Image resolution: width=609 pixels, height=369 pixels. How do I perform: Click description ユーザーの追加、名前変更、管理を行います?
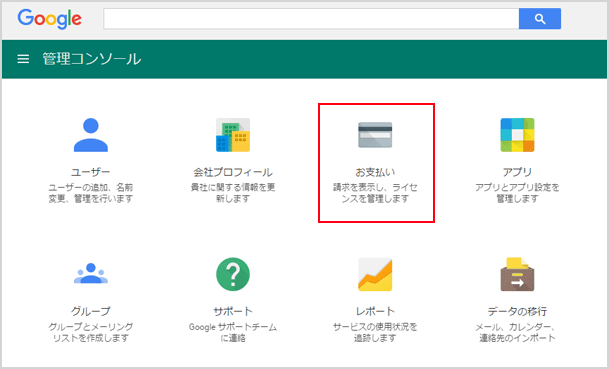tap(91, 193)
